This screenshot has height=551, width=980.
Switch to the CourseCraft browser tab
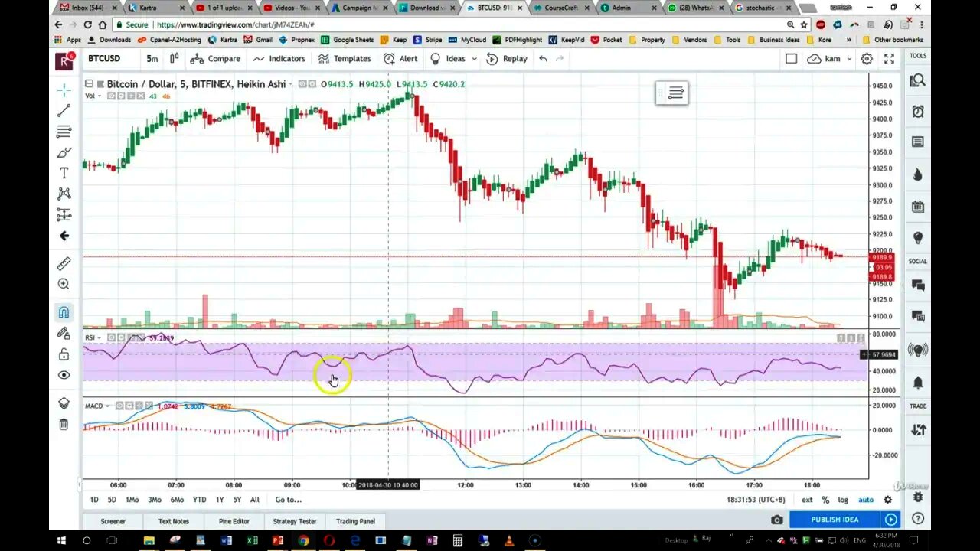coord(561,8)
